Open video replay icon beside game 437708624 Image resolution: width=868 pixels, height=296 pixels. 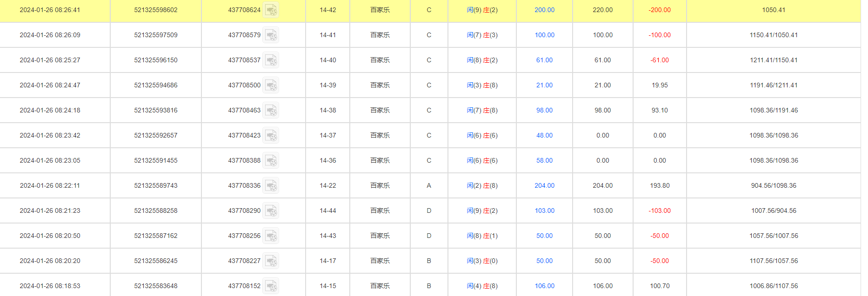(271, 10)
